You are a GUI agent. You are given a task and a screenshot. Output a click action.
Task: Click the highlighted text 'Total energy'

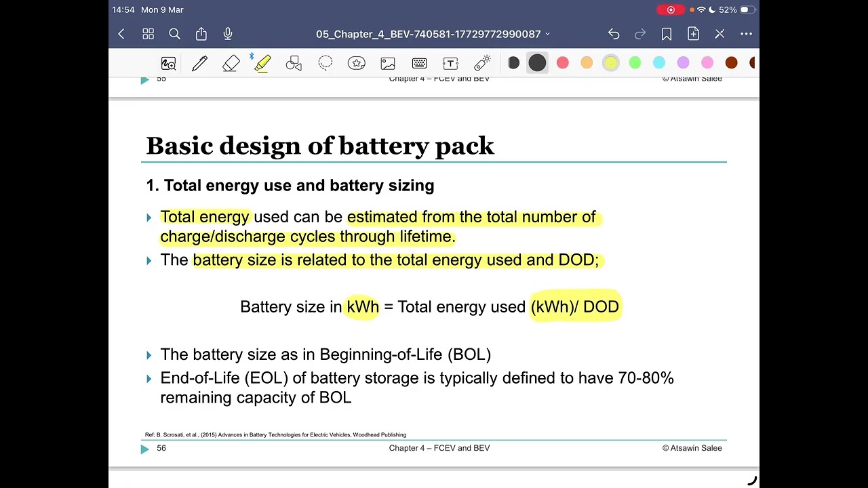pyautogui.click(x=205, y=217)
